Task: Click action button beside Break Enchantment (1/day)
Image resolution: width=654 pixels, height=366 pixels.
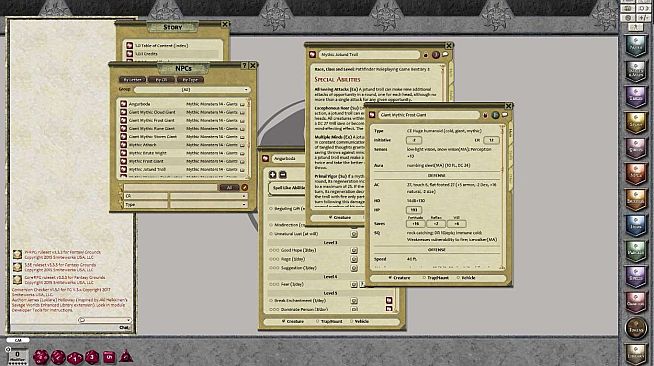Action: tap(354, 301)
